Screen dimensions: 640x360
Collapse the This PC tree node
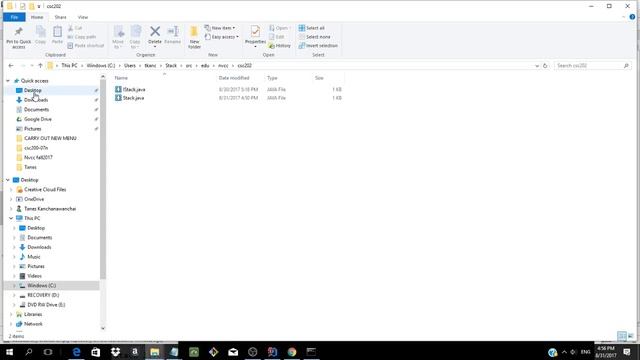point(11,218)
